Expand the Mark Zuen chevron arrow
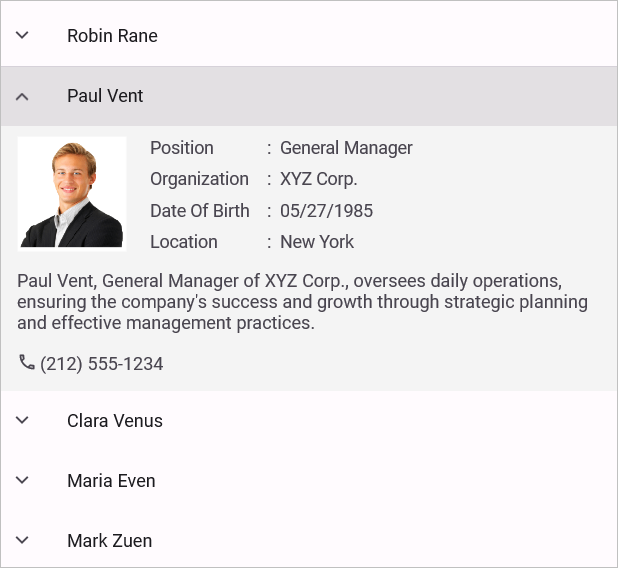This screenshot has height=568, width=618. click(x=22, y=540)
